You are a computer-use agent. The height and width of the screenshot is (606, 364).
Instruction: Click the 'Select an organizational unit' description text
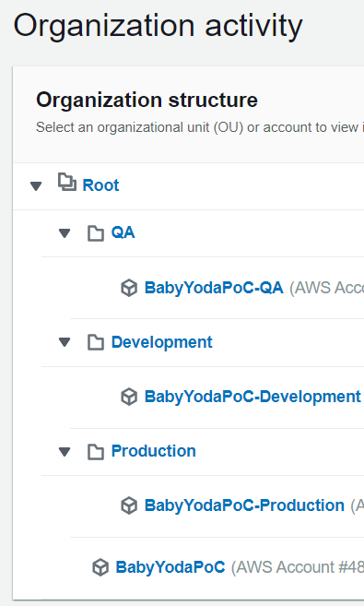point(200,127)
